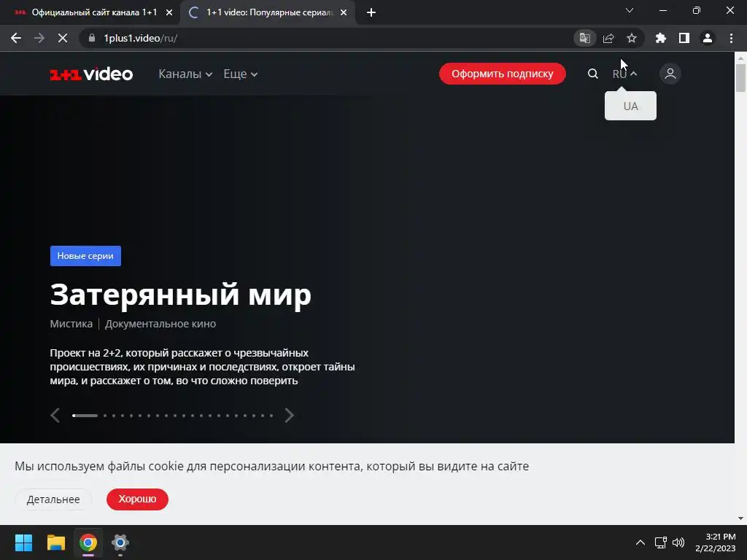Click the share page icon in the address bar

point(608,38)
